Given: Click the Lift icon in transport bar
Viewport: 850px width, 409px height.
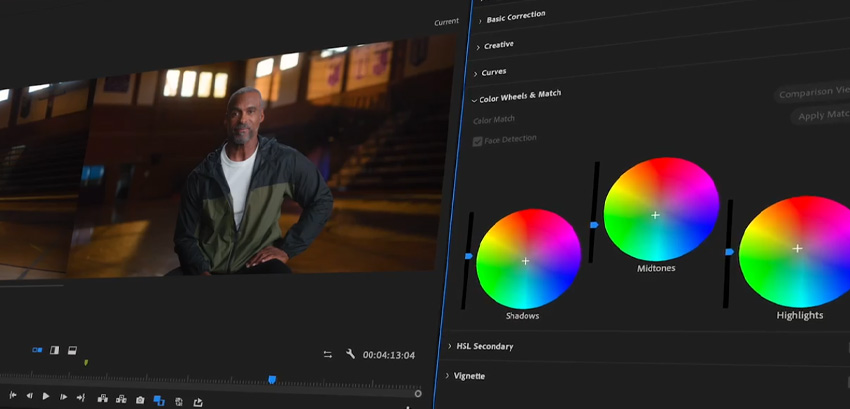Looking at the screenshot, I should (x=102, y=399).
